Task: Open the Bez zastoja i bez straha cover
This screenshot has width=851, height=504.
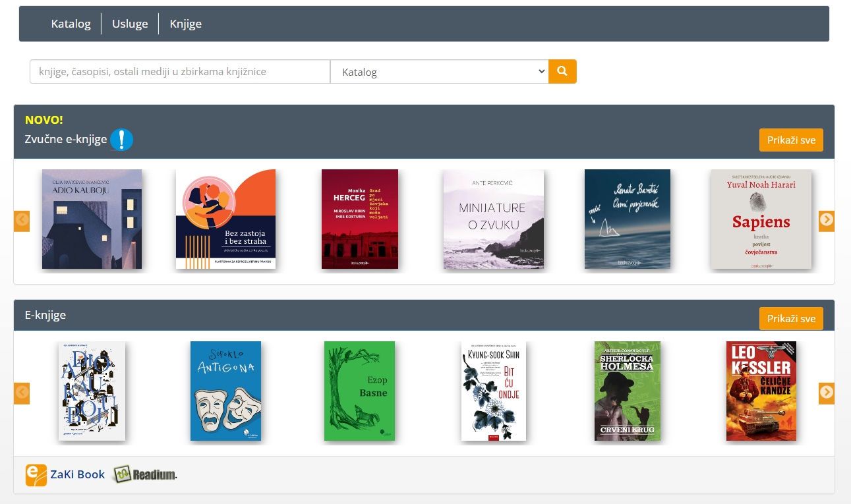Action: (225, 219)
